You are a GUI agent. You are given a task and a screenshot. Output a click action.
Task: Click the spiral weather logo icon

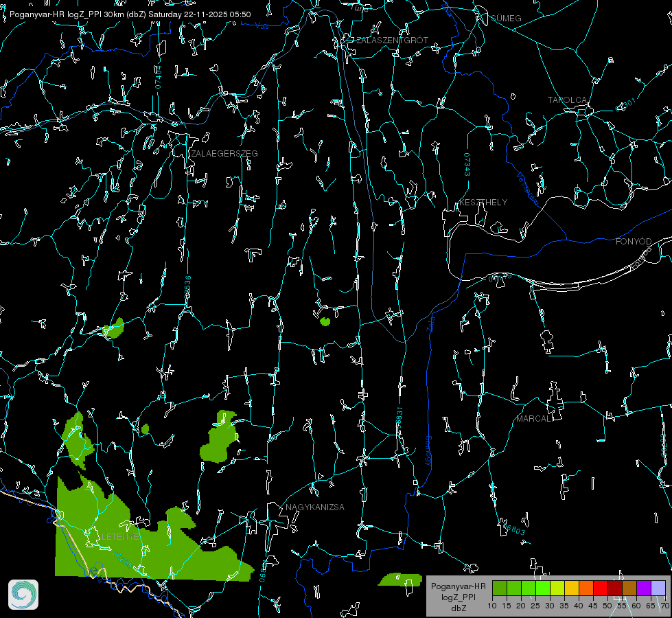pyautogui.click(x=23, y=595)
